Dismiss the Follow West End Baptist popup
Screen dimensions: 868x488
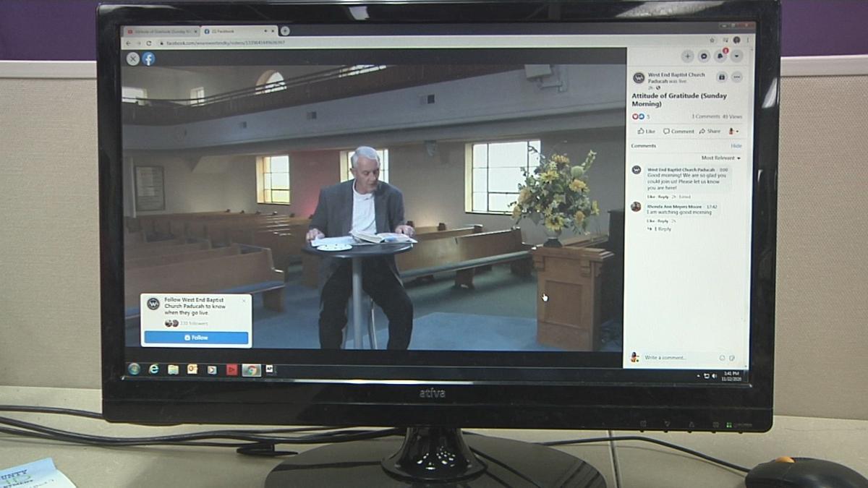[x=244, y=300]
